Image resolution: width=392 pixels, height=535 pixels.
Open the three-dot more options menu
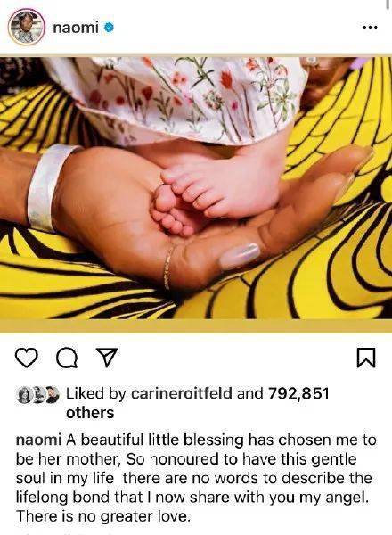pos(370,27)
